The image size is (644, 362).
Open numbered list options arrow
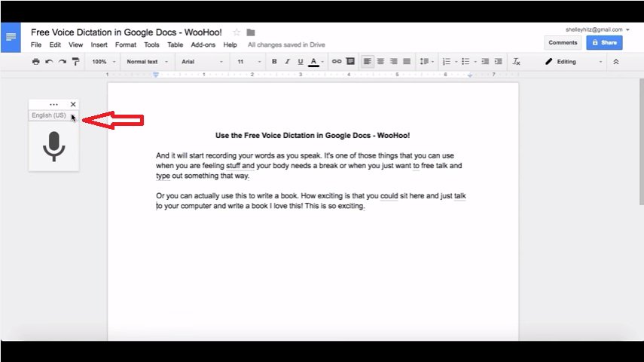coord(456,62)
